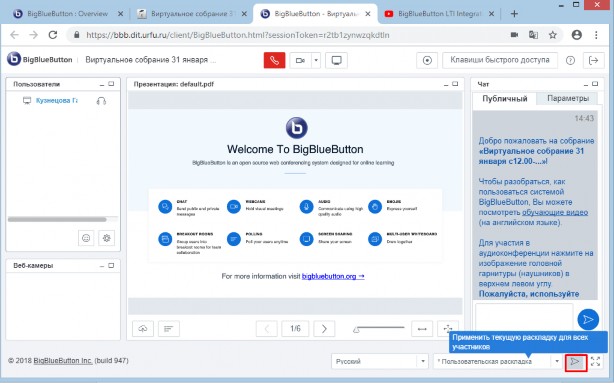
Task: Maximize the presentation default.pdf panel
Action: [455, 84]
